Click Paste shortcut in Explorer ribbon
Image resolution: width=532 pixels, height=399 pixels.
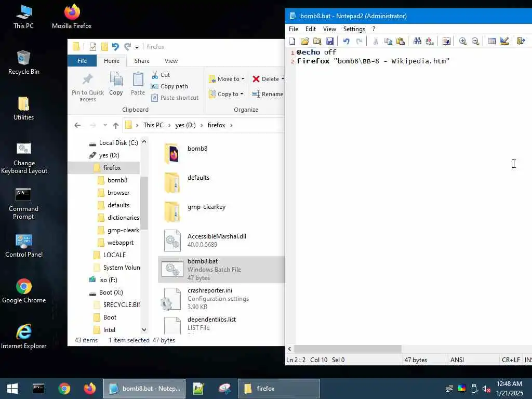coord(175,98)
